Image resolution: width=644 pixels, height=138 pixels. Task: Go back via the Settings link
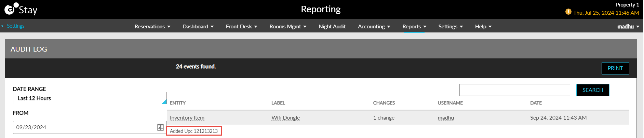point(13,26)
